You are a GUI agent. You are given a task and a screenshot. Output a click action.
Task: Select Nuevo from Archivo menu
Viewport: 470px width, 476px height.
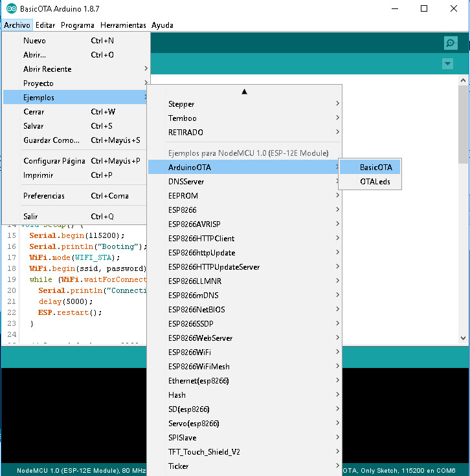click(x=76, y=40)
